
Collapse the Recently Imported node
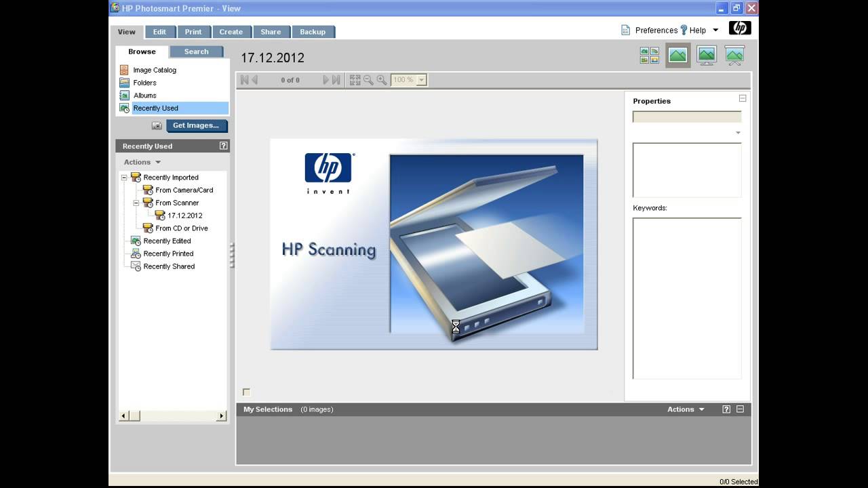124,178
